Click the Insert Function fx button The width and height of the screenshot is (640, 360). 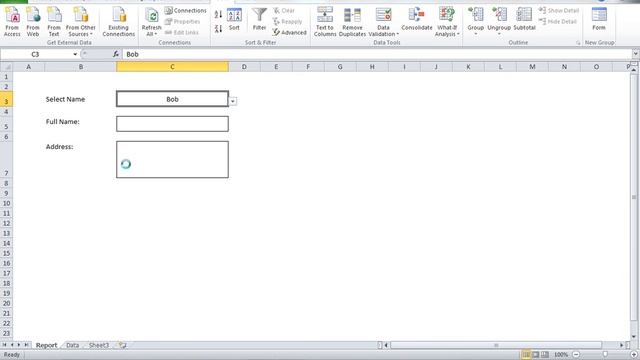click(x=116, y=54)
